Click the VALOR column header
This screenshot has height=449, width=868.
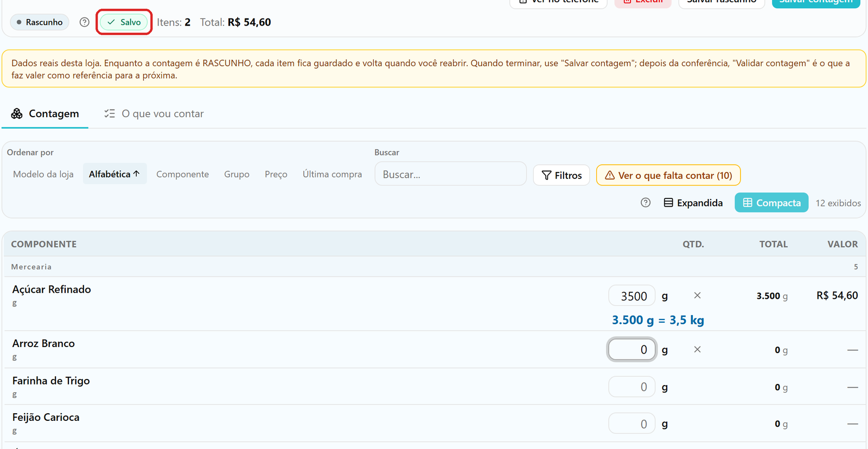pyautogui.click(x=843, y=244)
